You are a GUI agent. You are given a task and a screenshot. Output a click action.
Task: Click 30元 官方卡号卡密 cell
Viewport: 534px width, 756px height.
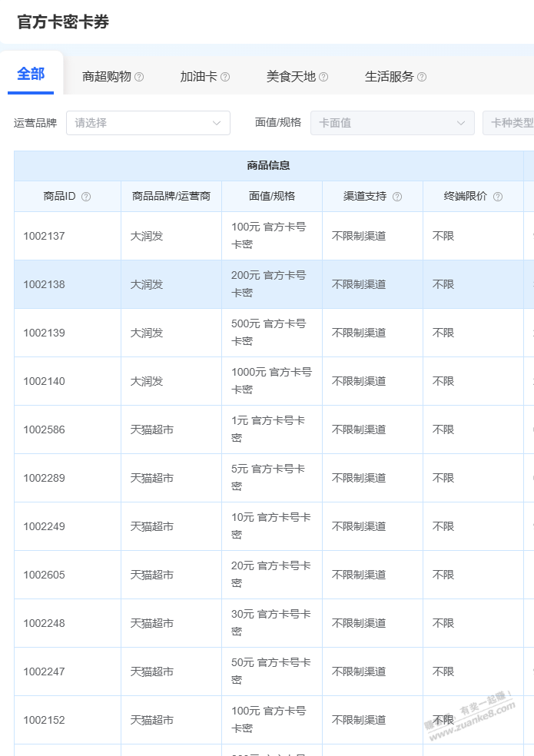(x=271, y=623)
